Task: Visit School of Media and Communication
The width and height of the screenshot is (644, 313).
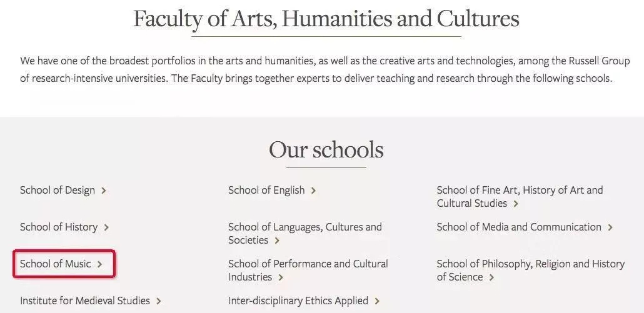Action: tap(519, 227)
